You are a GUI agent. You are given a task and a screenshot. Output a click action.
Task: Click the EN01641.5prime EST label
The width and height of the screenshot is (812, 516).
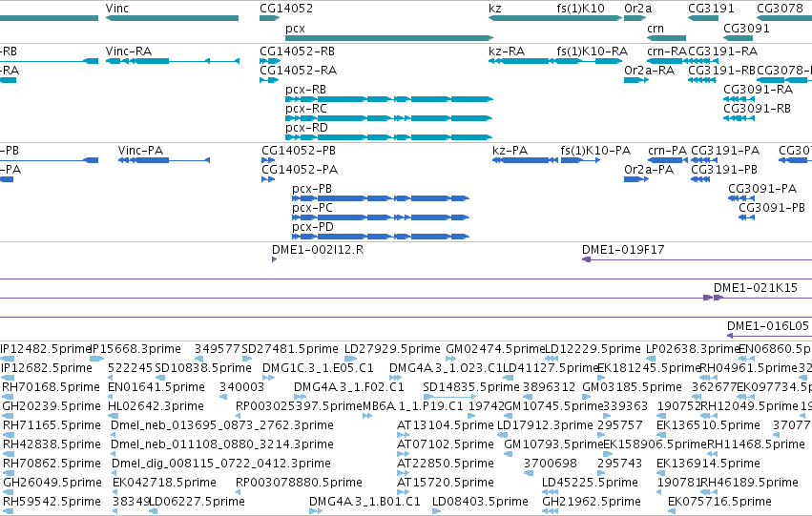[x=156, y=386]
